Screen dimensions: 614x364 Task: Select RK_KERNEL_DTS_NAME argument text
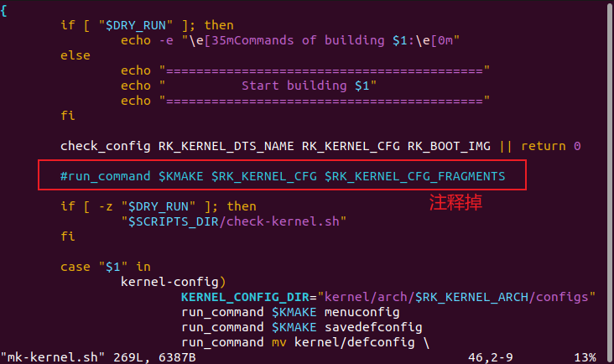tap(226, 146)
